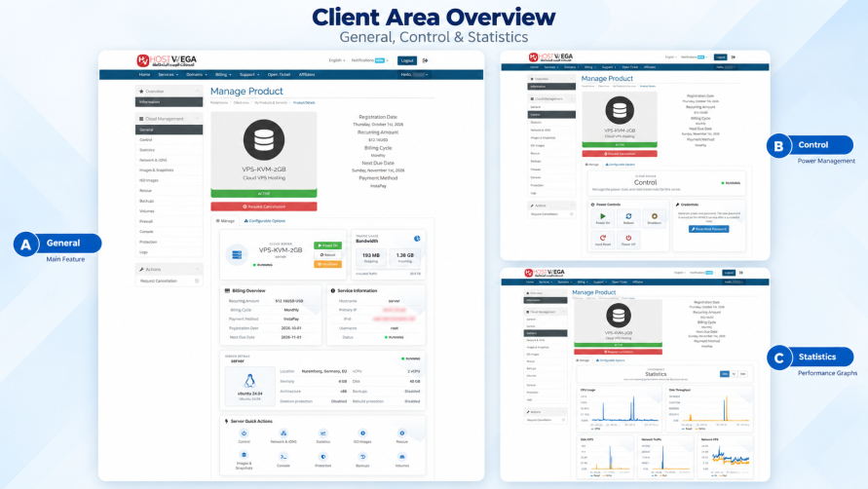Select Firewall in General panel sidebar
This screenshot has width=868, height=489.
(x=169, y=221)
